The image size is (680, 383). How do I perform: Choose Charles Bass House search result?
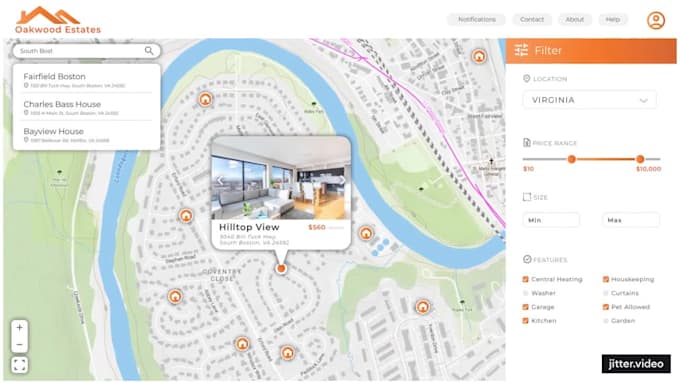click(x=87, y=108)
